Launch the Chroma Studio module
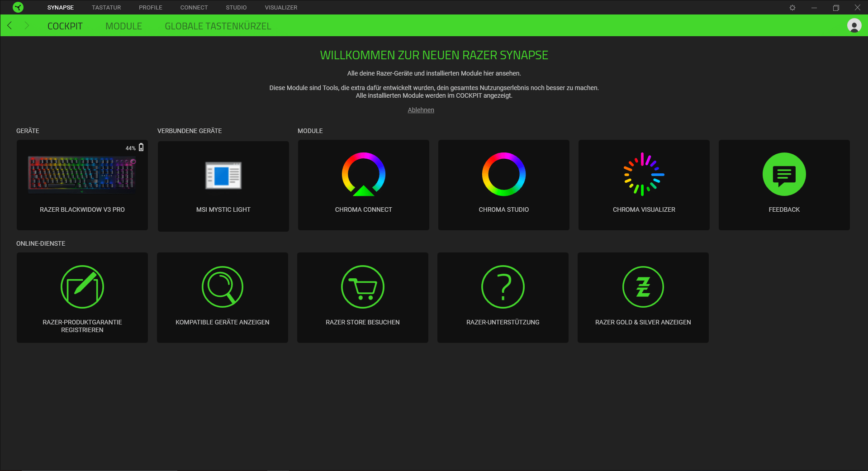868x471 pixels. pos(503,185)
